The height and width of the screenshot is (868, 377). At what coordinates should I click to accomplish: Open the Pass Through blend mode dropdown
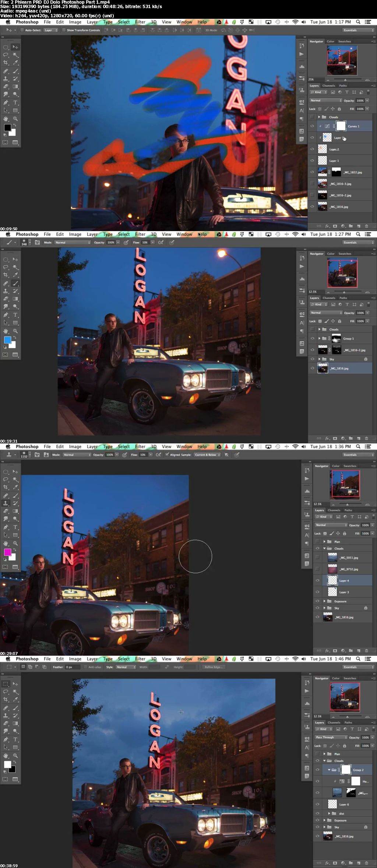[x=331, y=737]
